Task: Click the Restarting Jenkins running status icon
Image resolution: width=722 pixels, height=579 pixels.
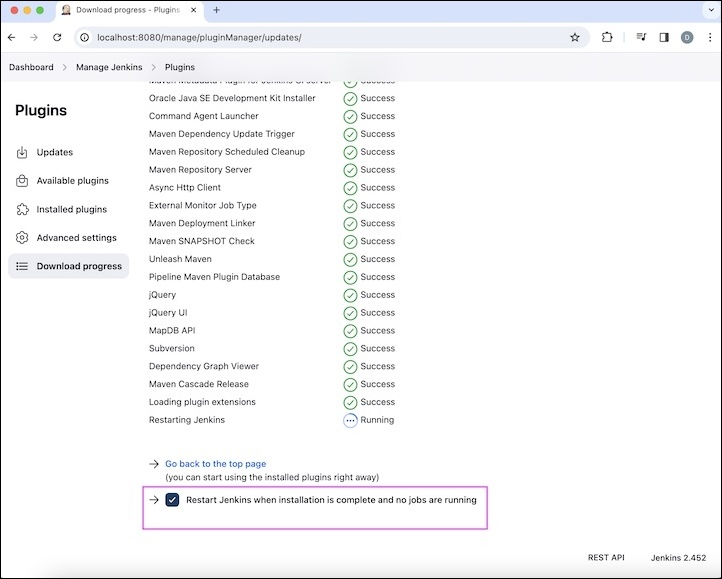Action: [350, 420]
